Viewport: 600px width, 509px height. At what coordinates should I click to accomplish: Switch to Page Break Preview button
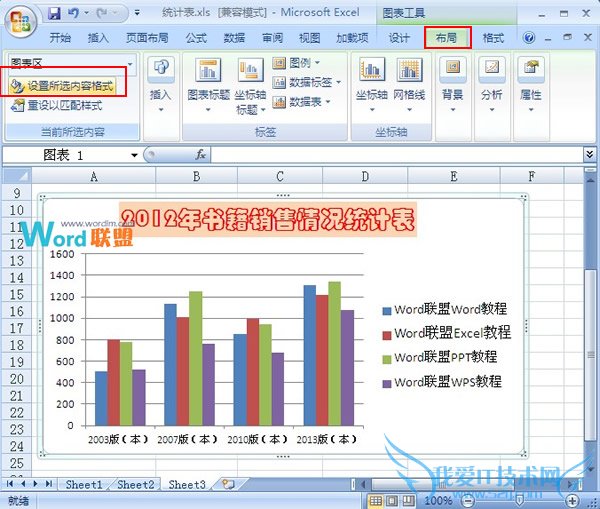click(x=408, y=501)
